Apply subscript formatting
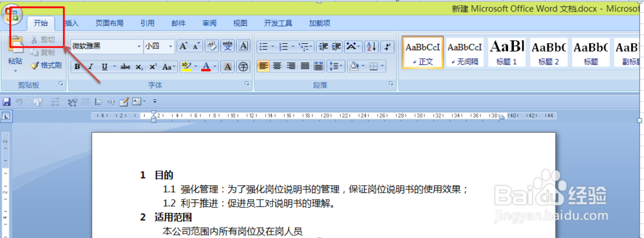The height and width of the screenshot is (238, 644). point(140,66)
